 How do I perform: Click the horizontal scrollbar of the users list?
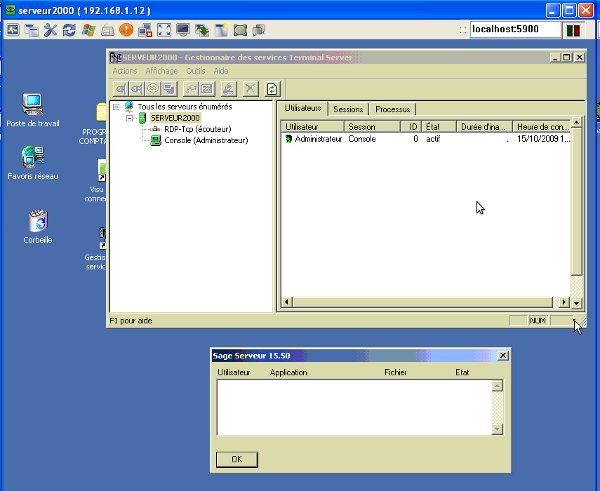420,302
